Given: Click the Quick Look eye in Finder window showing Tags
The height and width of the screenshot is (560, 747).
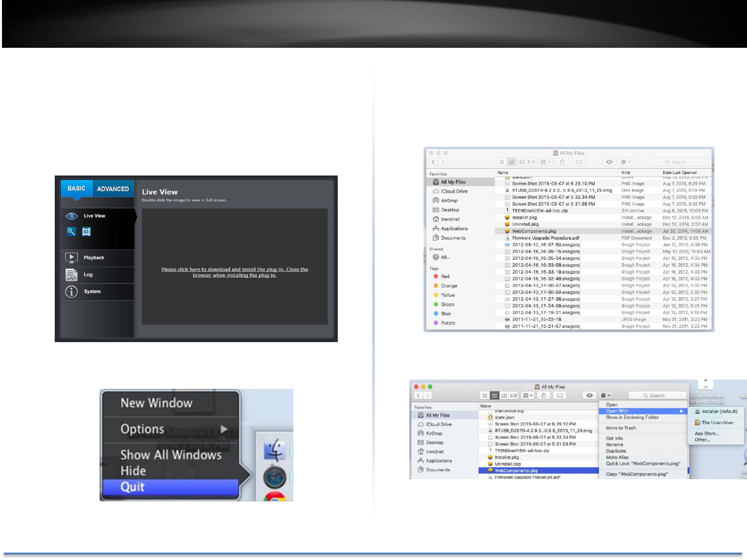Looking at the screenshot, I should (609, 162).
